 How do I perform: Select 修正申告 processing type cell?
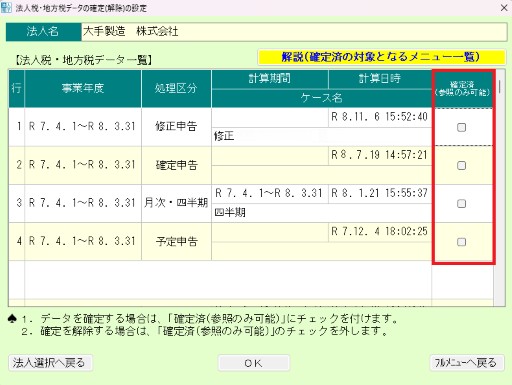pos(176,127)
